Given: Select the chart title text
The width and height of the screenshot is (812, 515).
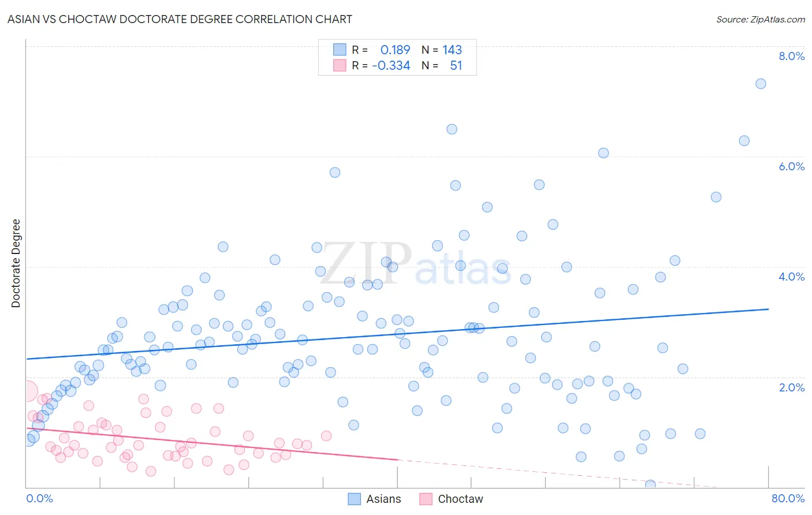Looking at the screenshot, I should 180,19.
